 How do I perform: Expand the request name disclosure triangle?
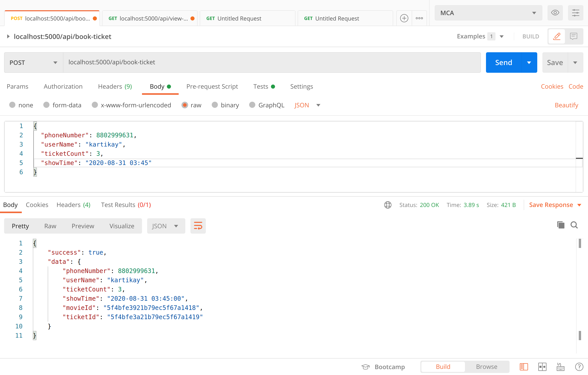click(8, 36)
